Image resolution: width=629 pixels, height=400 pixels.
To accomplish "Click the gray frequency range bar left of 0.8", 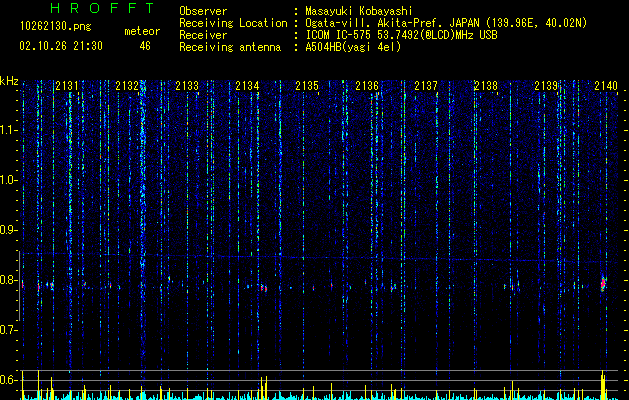I will coord(19,286).
